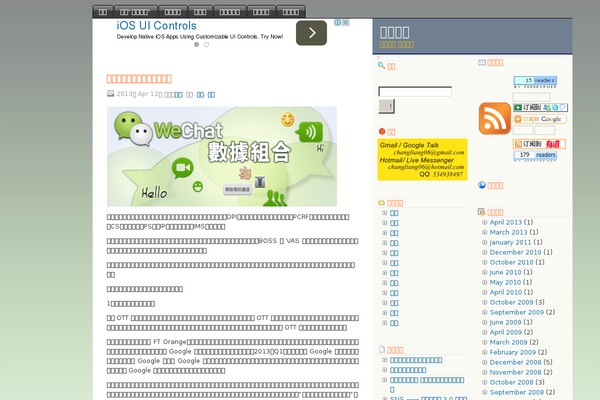Viewport: 600px width, 400px height.
Task: Open the October 2010 archive
Action: tap(511, 262)
